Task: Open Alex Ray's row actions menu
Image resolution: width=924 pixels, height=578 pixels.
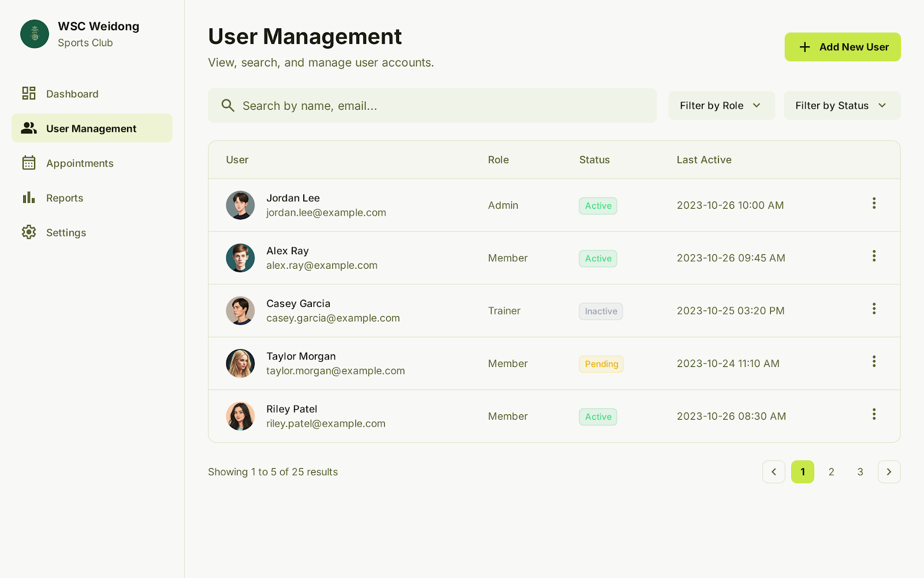Action: coord(874,256)
